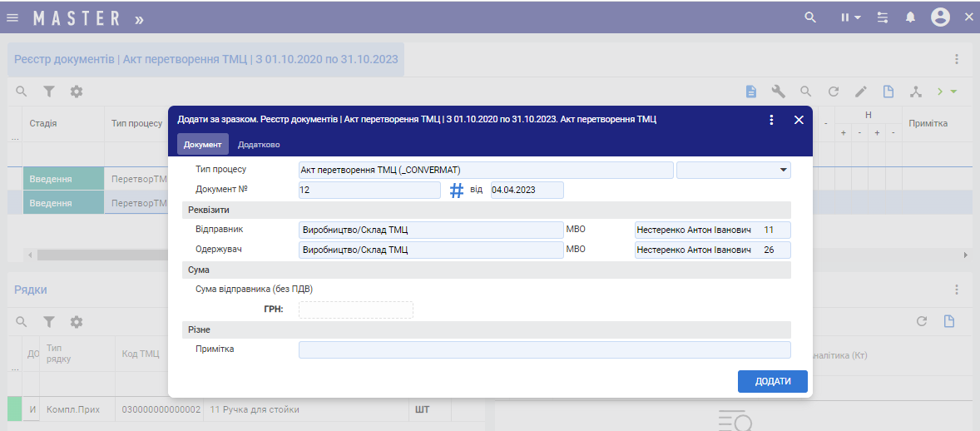The image size is (980, 431).
Task: Click the global search magnifier in top bar
Action: pos(810,17)
